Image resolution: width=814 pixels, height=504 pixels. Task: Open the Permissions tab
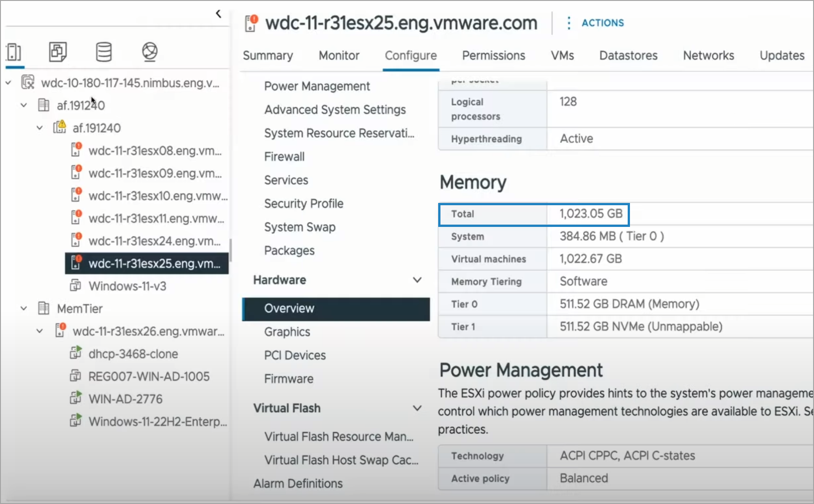(x=493, y=56)
